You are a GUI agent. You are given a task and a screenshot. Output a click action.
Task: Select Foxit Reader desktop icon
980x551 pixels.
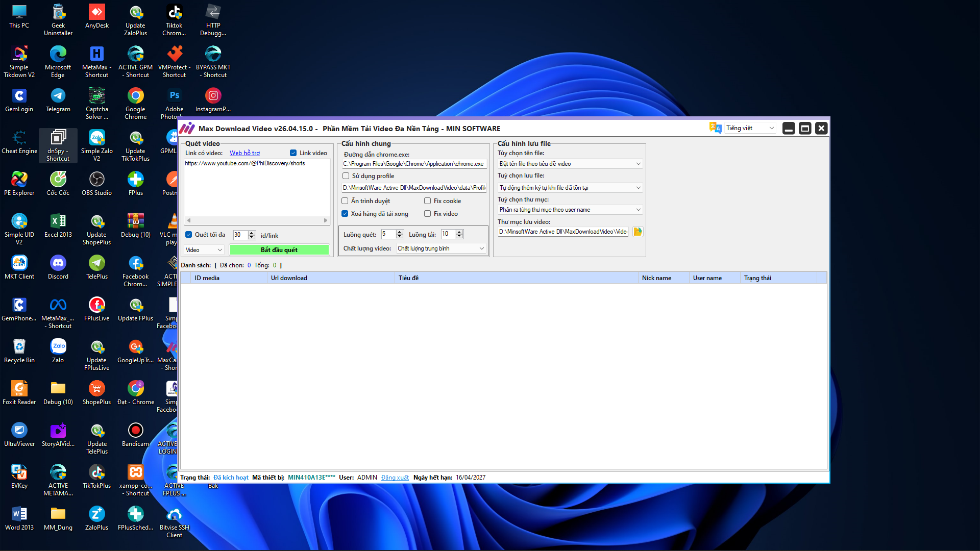(19, 393)
